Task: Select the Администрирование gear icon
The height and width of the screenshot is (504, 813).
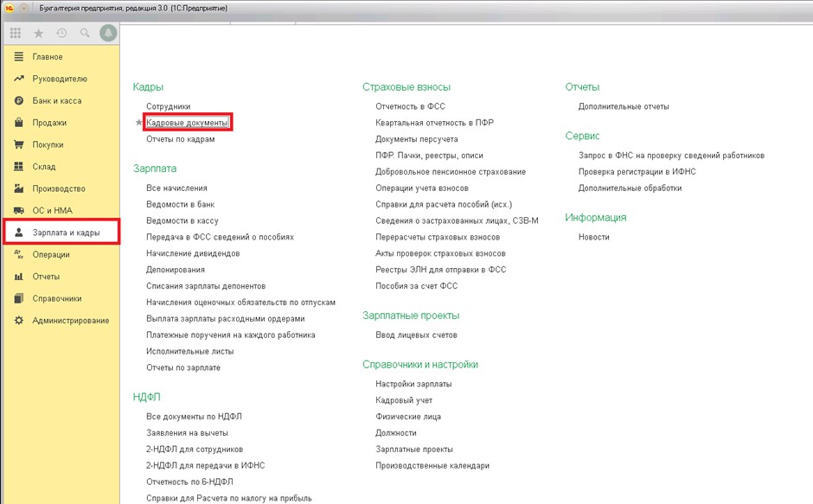Action: coord(18,321)
